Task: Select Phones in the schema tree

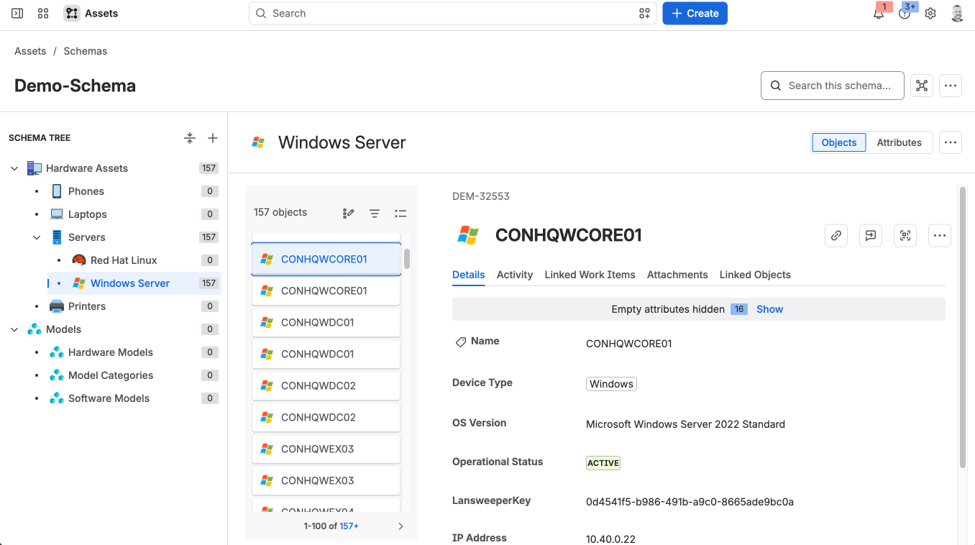Action: (86, 191)
